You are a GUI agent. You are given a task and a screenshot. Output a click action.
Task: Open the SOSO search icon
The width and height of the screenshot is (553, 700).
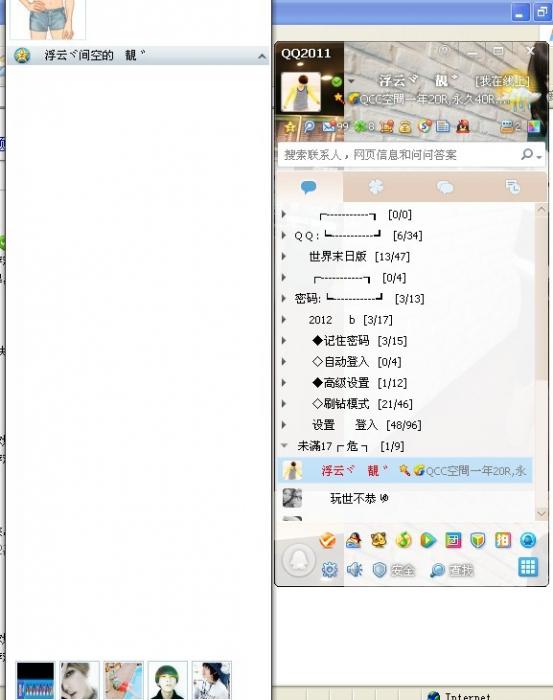tap(424, 127)
